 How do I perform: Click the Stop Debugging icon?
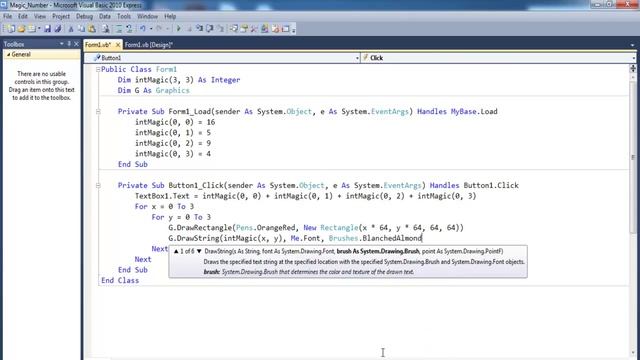coord(189,29)
